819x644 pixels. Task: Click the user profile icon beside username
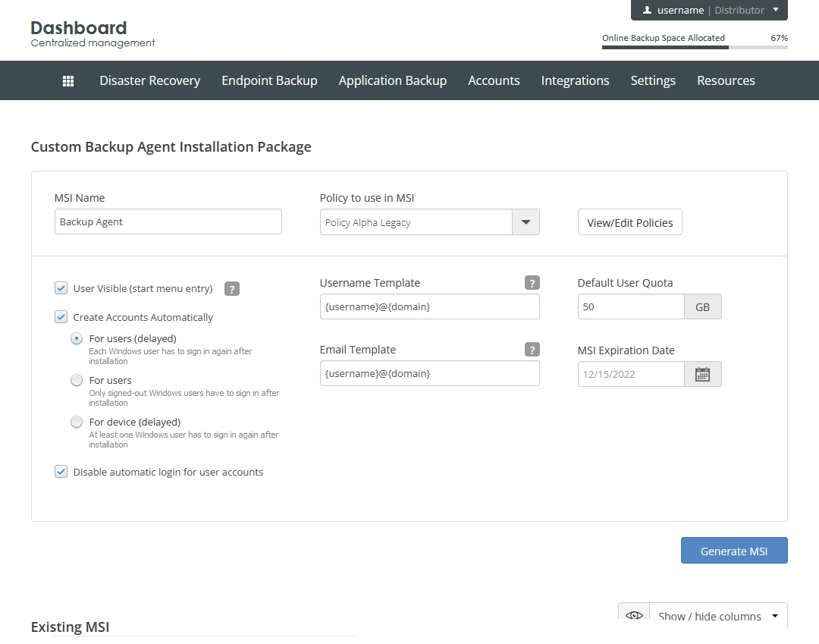point(647,10)
